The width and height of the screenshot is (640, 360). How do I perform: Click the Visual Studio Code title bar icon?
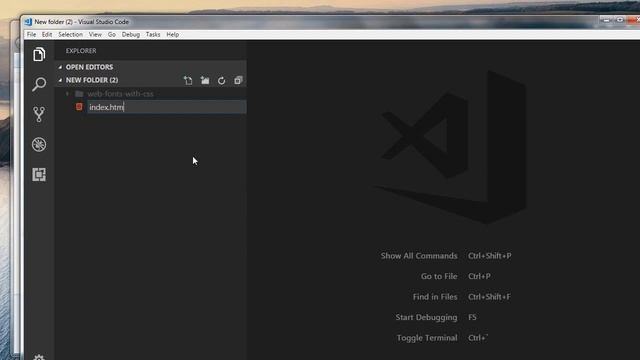click(x=28, y=22)
